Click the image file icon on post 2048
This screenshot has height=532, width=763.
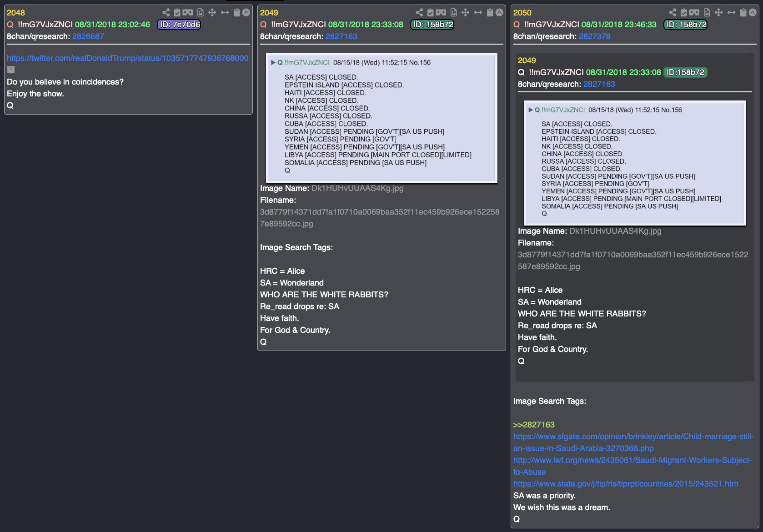click(x=201, y=13)
